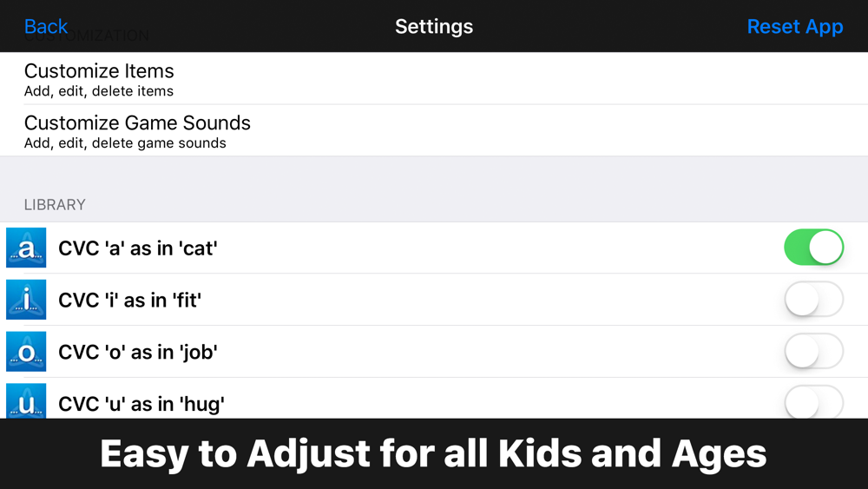Click the 'Easy to Adjust for all Kids' banner

coord(434,453)
